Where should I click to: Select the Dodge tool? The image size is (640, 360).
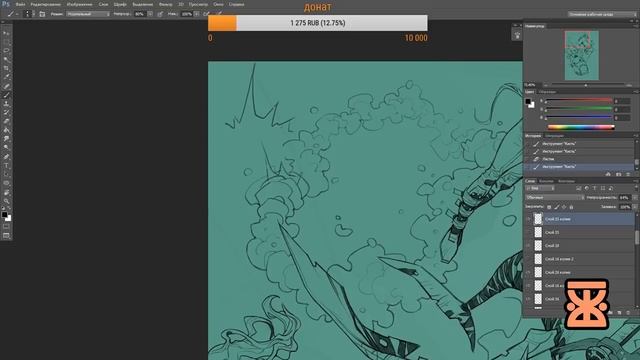pos(6,148)
